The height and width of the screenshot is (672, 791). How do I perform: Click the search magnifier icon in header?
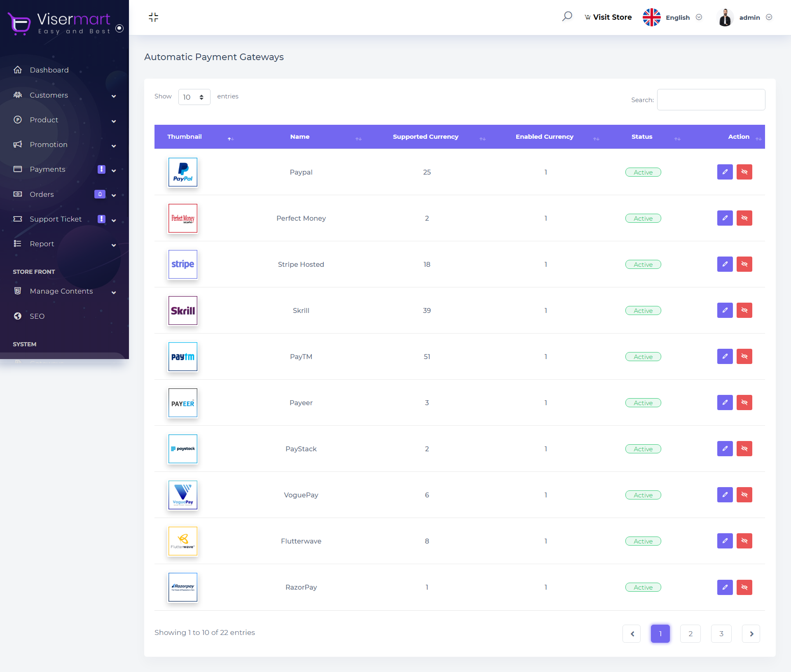coord(567,17)
